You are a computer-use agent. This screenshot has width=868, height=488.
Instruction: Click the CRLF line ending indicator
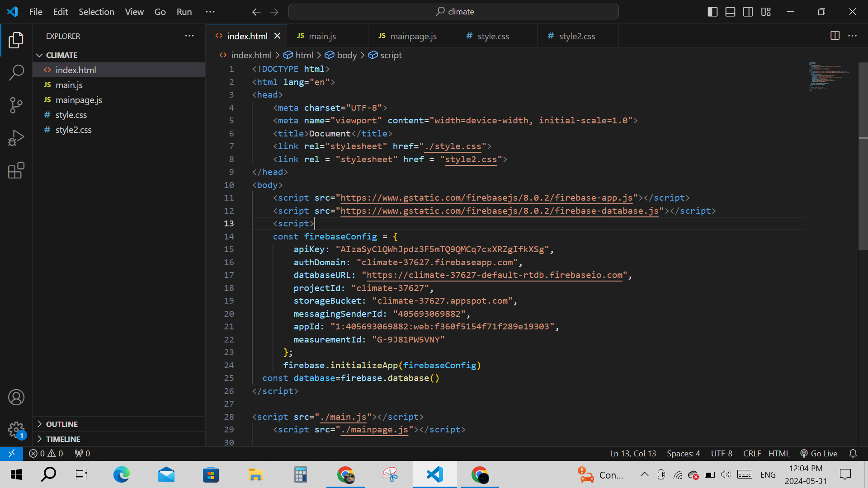click(752, 453)
